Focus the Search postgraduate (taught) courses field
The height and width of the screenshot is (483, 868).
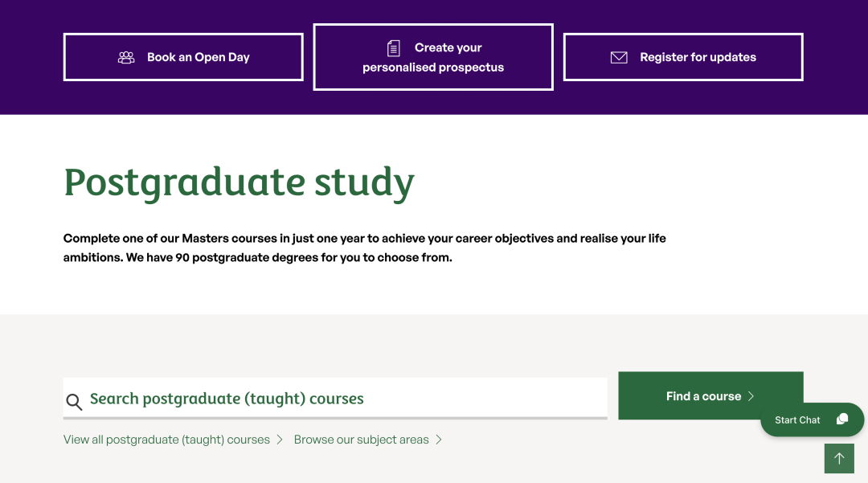click(335, 399)
